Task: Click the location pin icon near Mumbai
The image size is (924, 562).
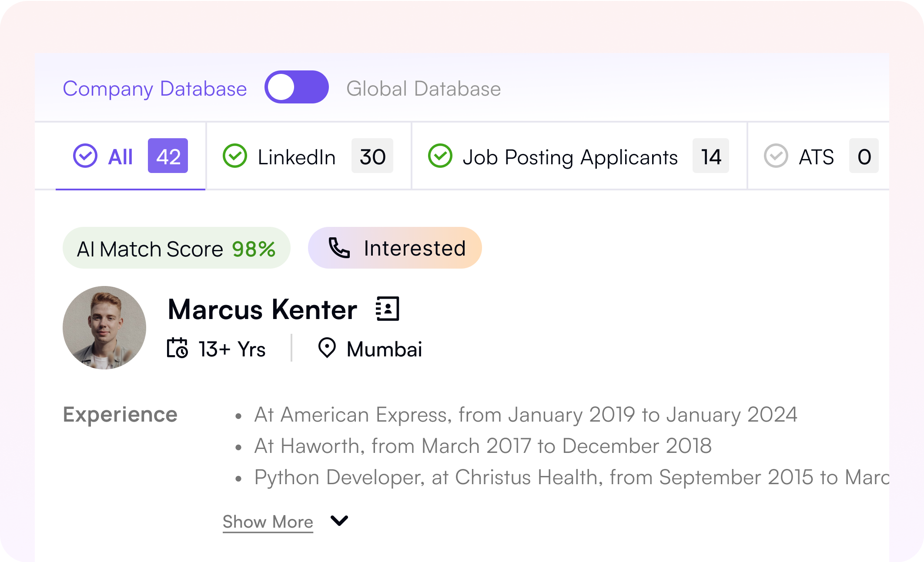Action: tap(327, 348)
